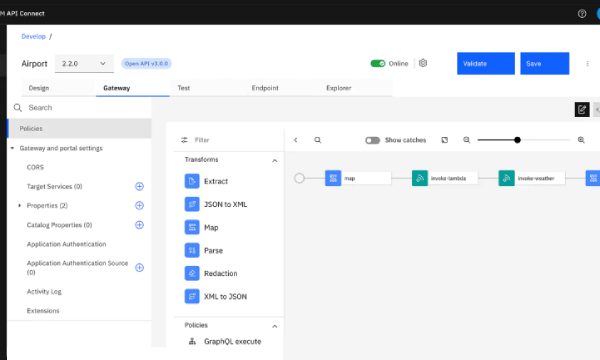Click the invoke-lambda node icon
The width and height of the screenshot is (600, 360).
click(420, 178)
